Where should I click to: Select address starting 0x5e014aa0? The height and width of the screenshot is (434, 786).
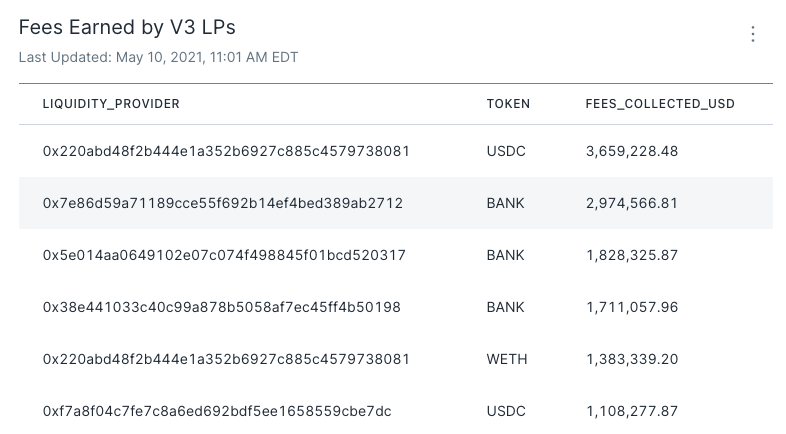pyautogui.click(x=224, y=255)
